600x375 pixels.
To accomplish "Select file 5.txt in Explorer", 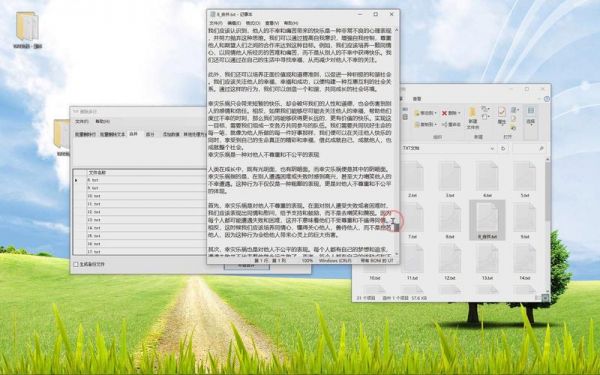I will pyautogui.click(x=525, y=180).
